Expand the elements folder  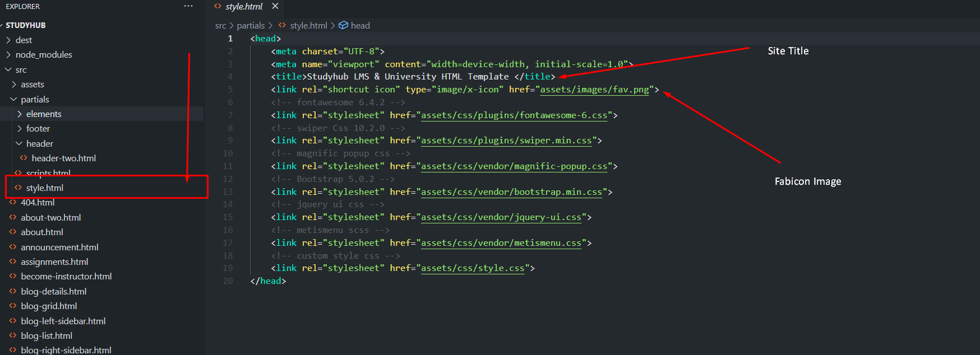click(x=44, y=114)
